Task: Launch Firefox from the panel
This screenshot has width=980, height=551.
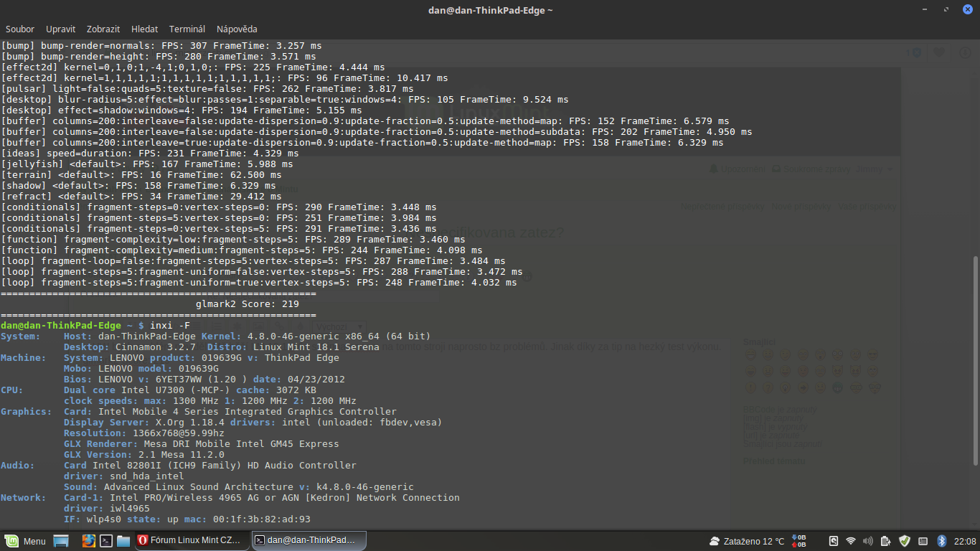Action: tap(88, 541)
